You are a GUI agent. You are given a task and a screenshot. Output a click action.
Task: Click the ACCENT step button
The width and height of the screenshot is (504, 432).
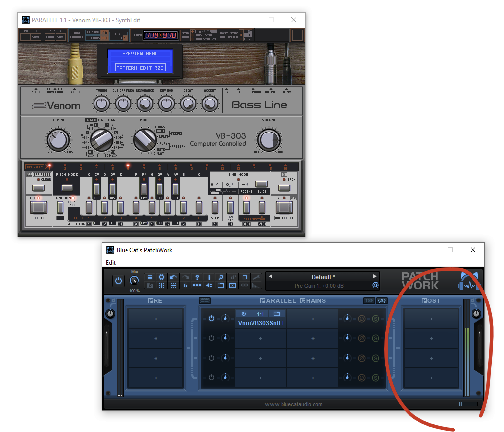[246, 207]
